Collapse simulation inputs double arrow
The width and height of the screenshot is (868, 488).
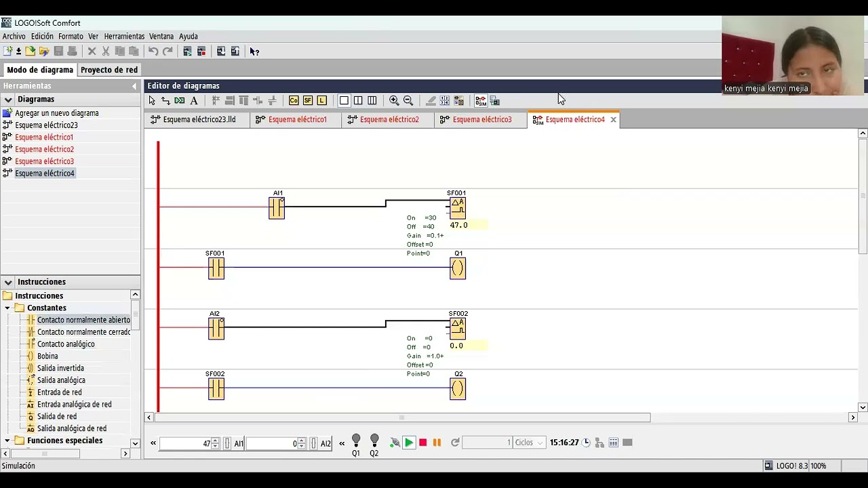pos(153,443)
